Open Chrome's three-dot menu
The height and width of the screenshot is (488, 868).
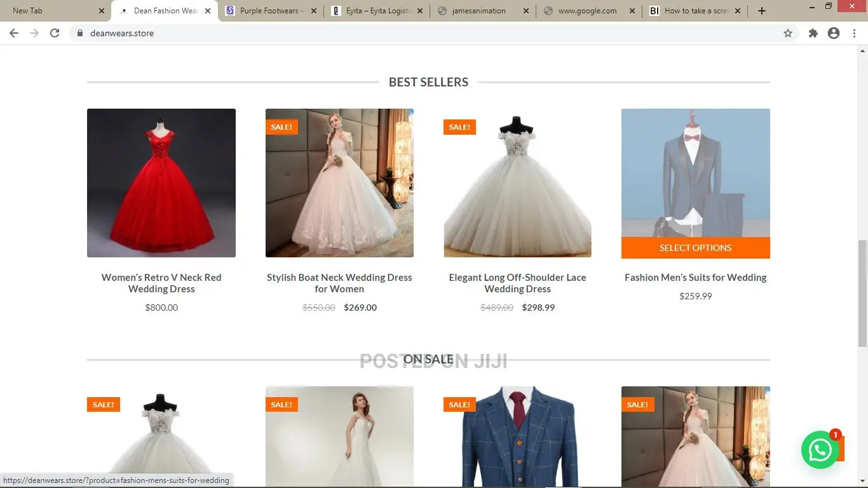[x=855, y=33]
